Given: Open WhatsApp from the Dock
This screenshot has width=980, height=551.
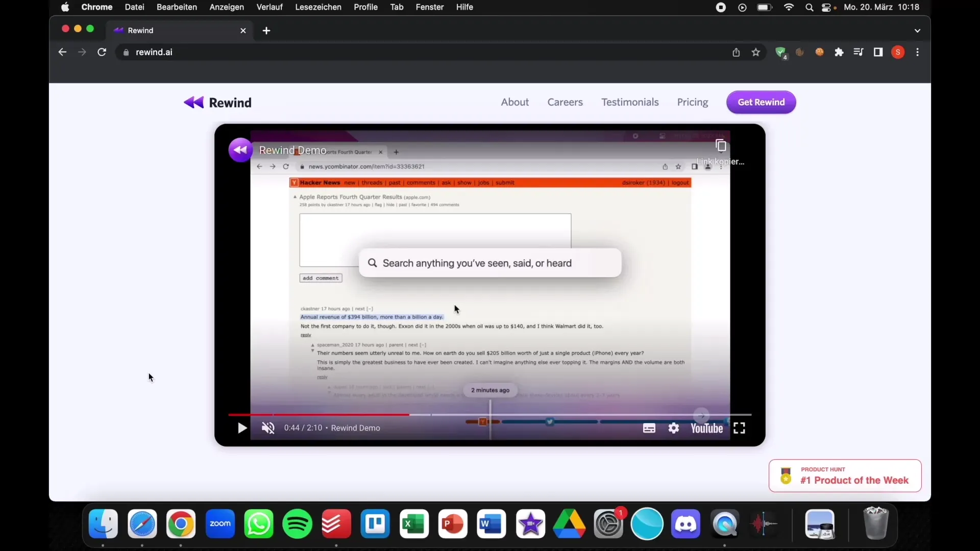Looking at the screenshot, I should click(258, 524).
